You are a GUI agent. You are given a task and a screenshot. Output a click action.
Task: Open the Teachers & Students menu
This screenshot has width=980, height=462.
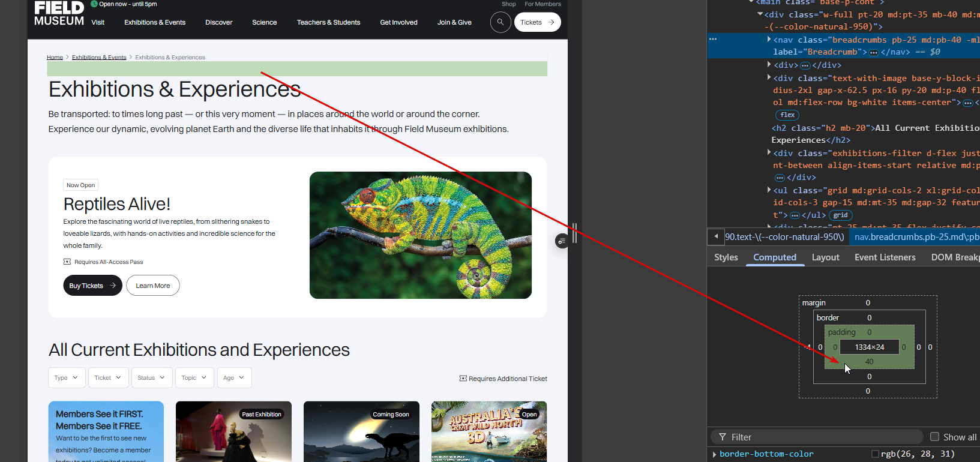pyautogui.click(x=328, y=23)
